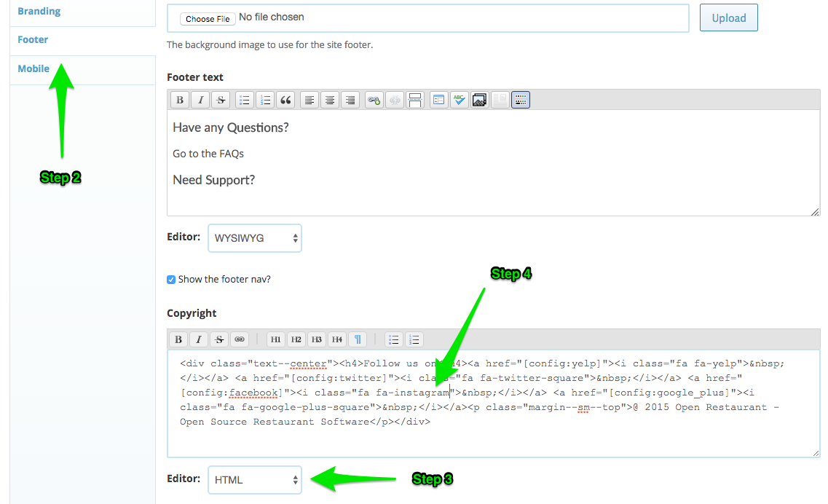Click inside the Copyright HTML code area

493,403
